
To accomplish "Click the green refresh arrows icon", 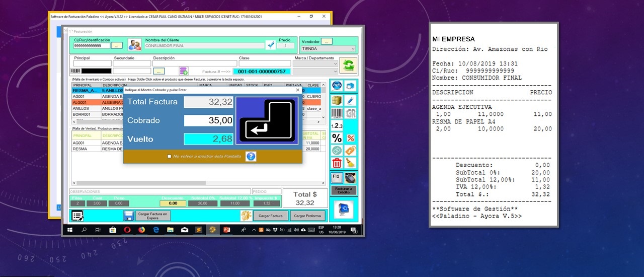I will point(348,64).
